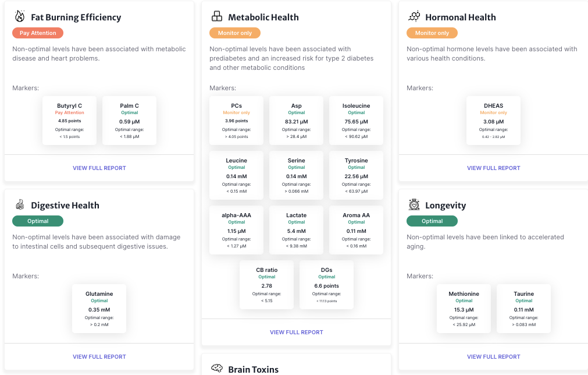Click Metabolic Health Monitor only badge
The width and height of the screenshot is (588, 375).
[x=235, y=33]
